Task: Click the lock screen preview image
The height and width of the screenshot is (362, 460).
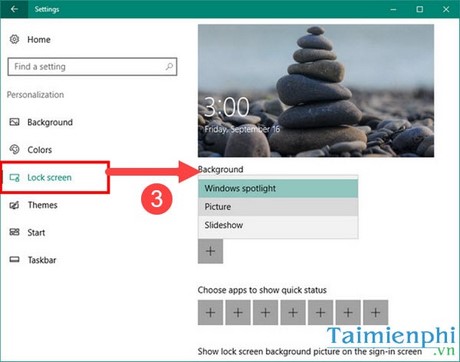Action: 316,91
